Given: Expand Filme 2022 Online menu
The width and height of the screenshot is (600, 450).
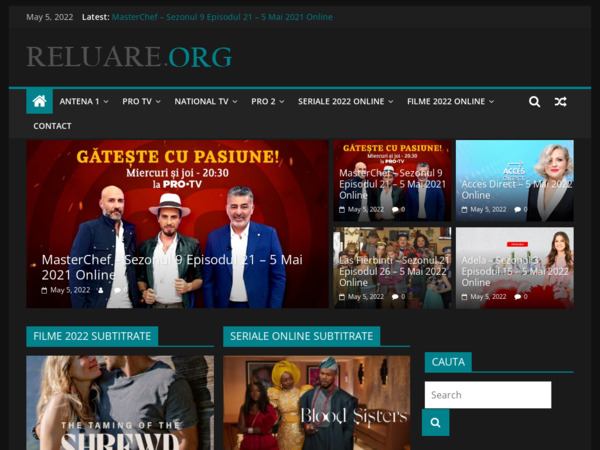Looking at the screenshot, I should [450, 101].
